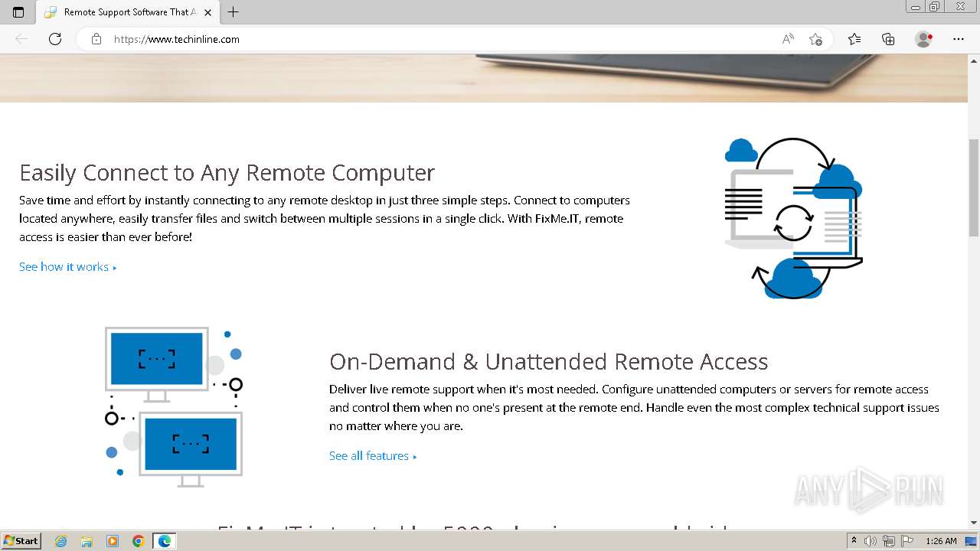Open the browser profile menu
Image resolution: width=980 pixels, height=551 pixels.
tap(924, 39)
